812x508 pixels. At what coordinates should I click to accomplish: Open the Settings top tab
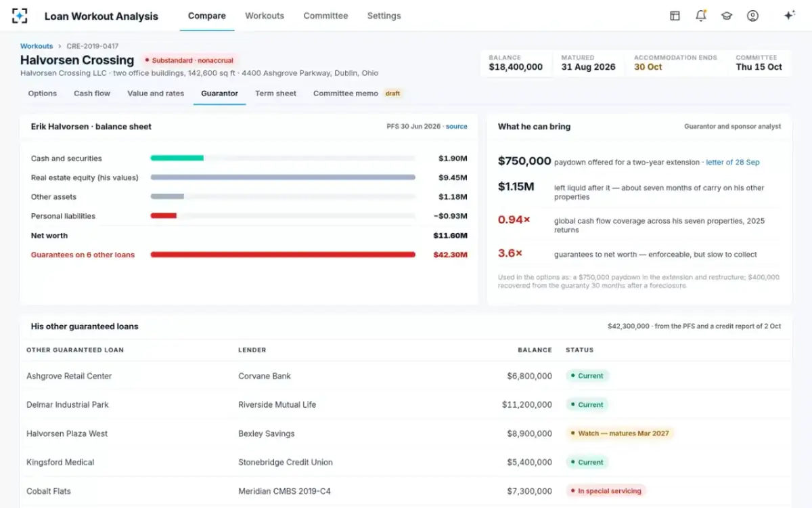tap(384, 16)
